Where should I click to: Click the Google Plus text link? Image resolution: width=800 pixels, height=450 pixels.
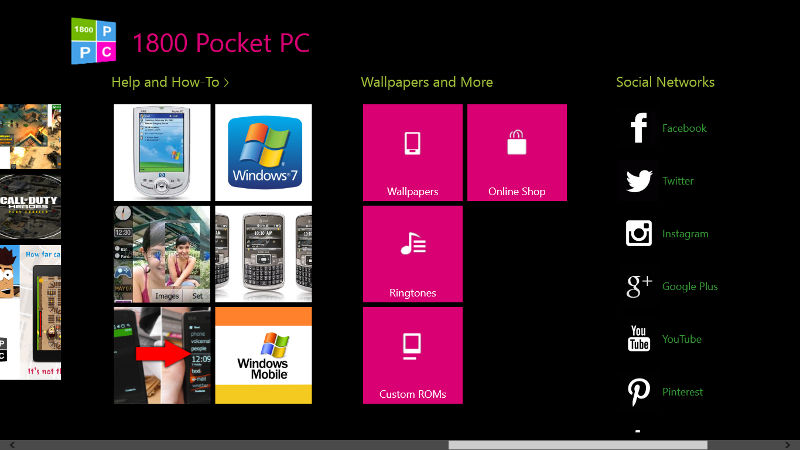[690, 286]
